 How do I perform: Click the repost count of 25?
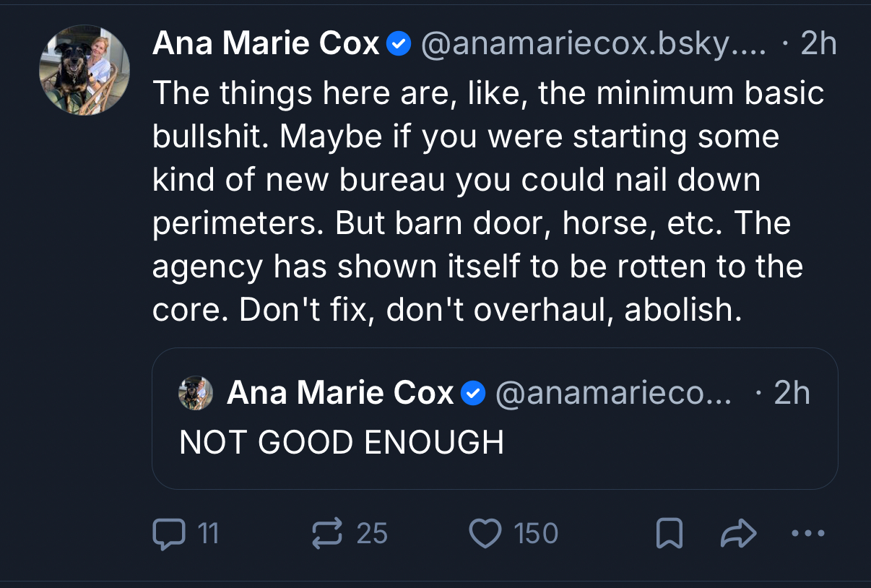click(372, 534)
